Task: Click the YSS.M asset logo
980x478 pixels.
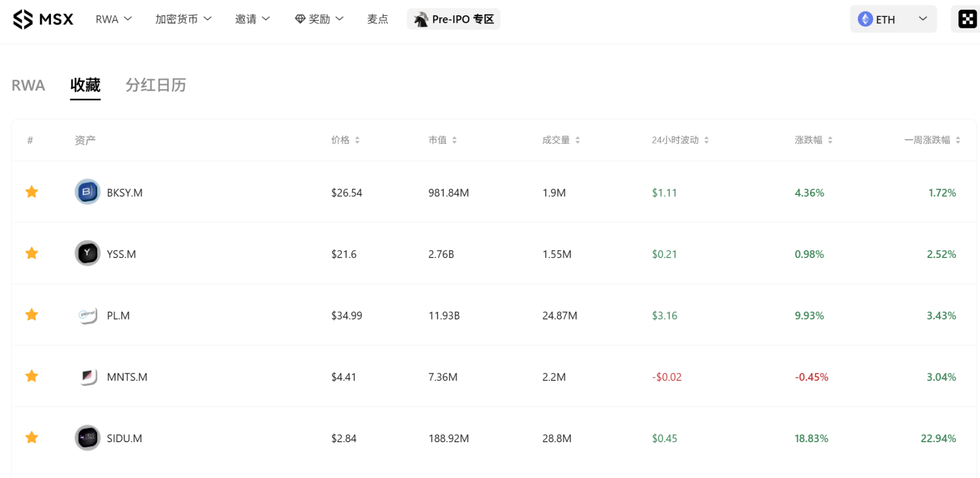Action: [87, 253]
